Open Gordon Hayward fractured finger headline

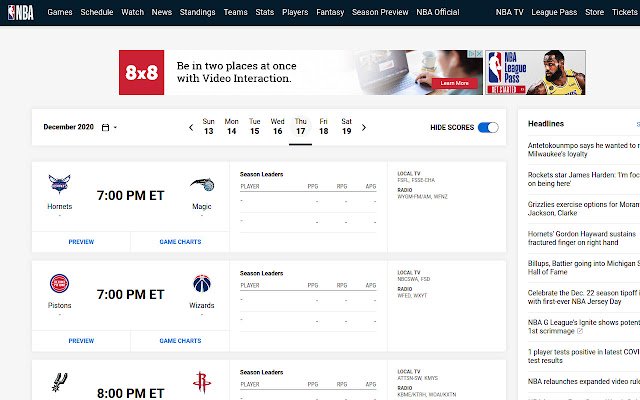(x=582, y=238)
